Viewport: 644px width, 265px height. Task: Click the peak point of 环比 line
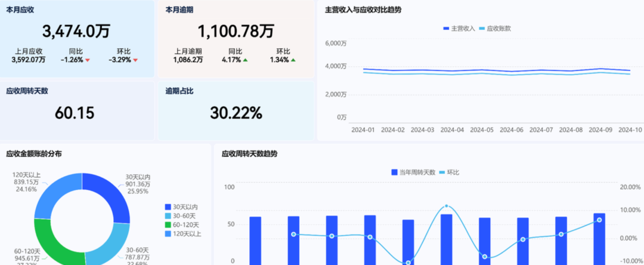point(447,206)
